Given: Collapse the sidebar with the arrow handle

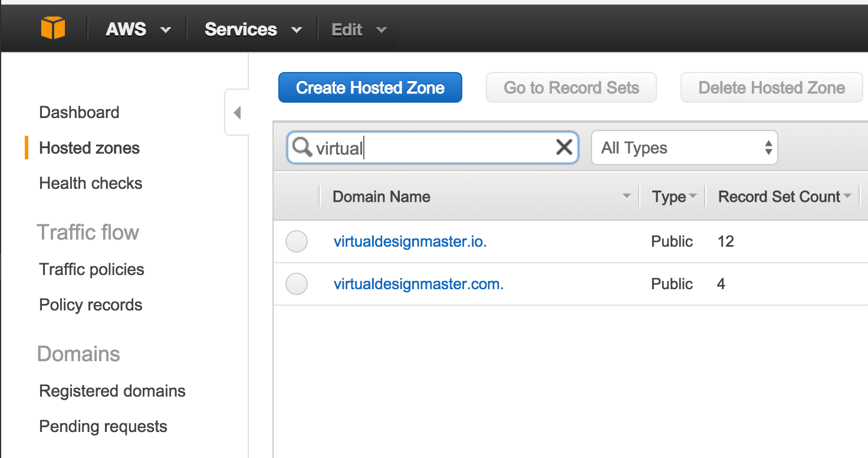Looking at the screenshot, I should pyautogui.click(x=237, y=112).
